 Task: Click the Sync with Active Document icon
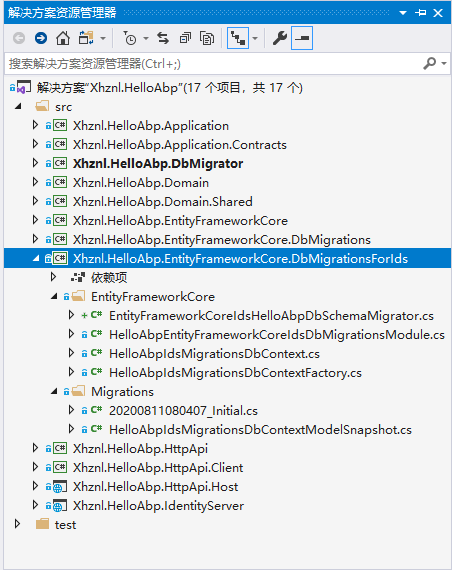tap(163, 38)
